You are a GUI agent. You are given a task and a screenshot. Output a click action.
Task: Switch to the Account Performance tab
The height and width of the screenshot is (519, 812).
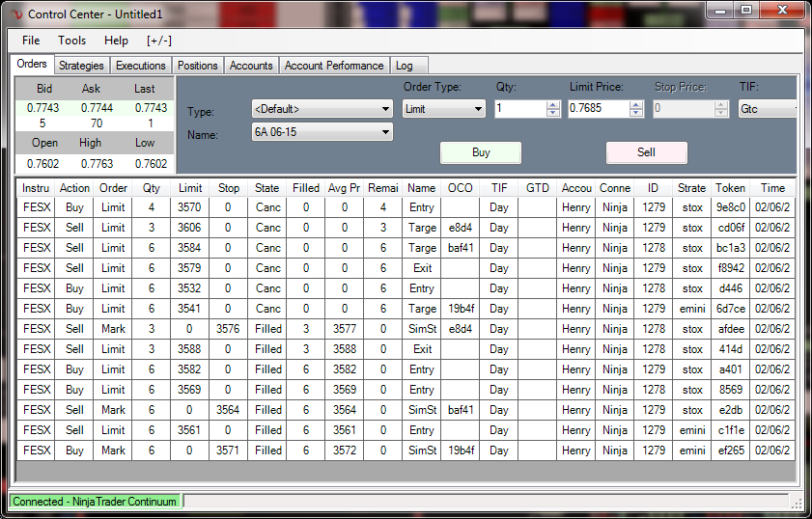[x=334, y=66]
